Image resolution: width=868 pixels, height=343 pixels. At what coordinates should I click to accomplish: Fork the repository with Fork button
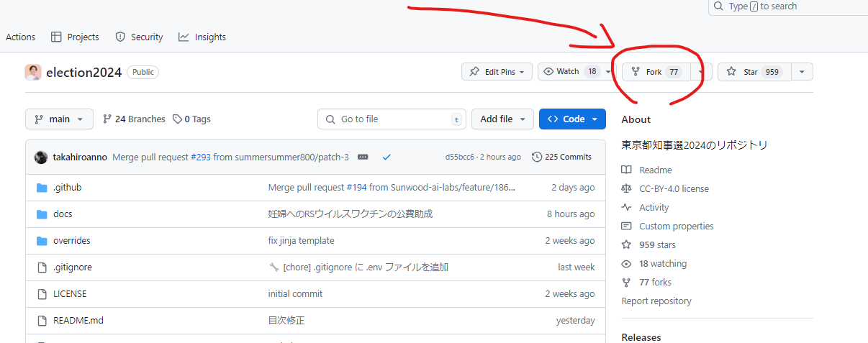pyautogui.click(x=656, y=72)
